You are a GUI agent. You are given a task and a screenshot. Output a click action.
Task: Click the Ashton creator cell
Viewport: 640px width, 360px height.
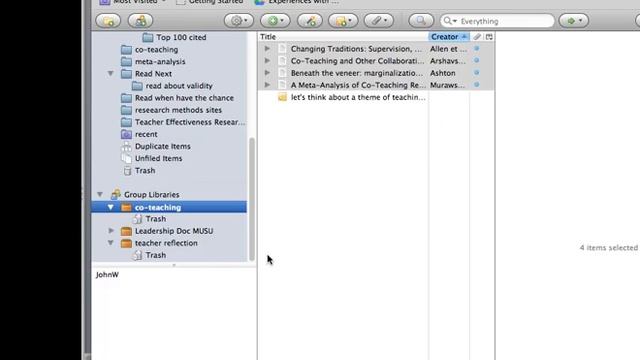(x=442, y=73)
